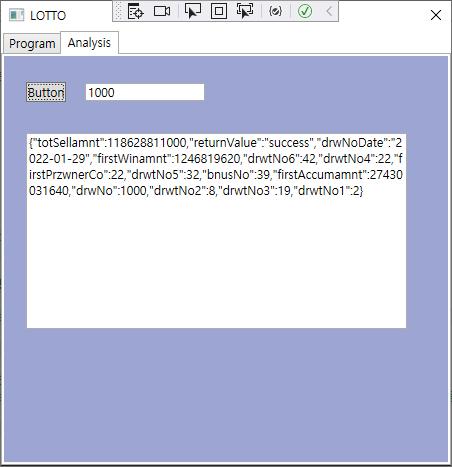Click the camera-shaped toolbar icon
Image resolution: width=452 pixels, height=467 pixels.
[162, 11]
